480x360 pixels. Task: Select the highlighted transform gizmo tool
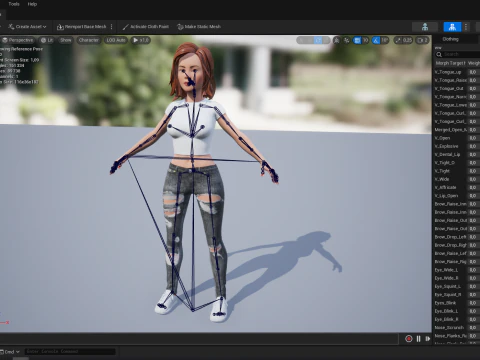[318, 40]
